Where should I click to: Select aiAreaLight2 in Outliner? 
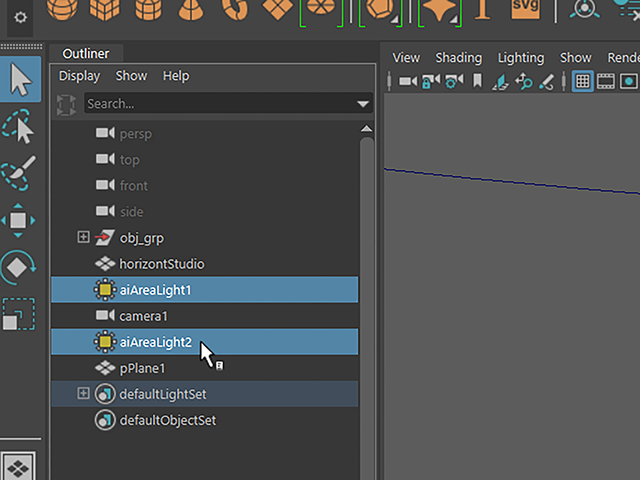pyautogui.click(x=204, y=342)
